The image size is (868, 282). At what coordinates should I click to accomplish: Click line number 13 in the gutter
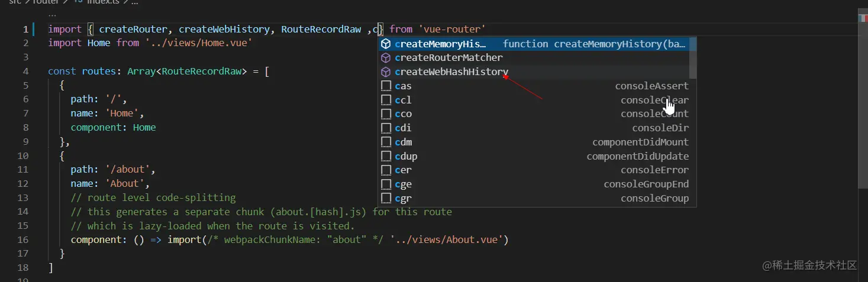pyautogui.click(x=23, y=197)
